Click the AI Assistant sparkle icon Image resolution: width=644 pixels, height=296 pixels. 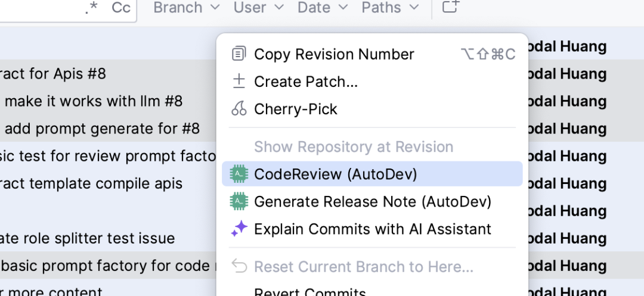[239, 229]
